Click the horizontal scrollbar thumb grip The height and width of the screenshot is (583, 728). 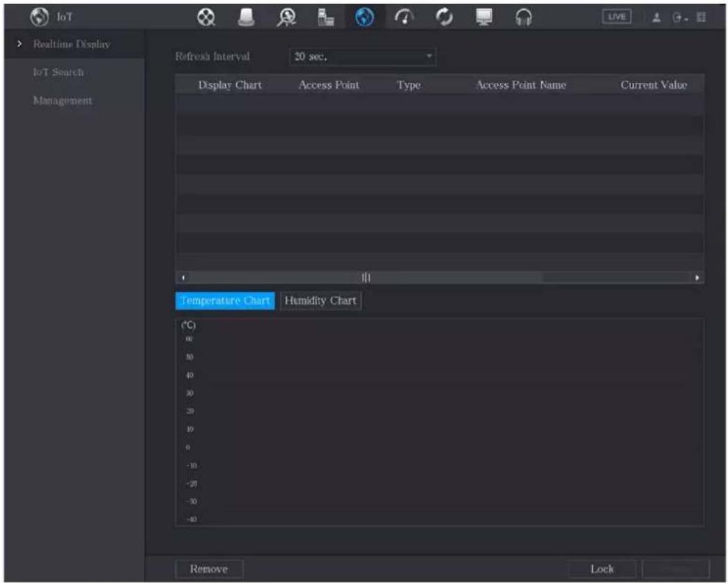366,278
